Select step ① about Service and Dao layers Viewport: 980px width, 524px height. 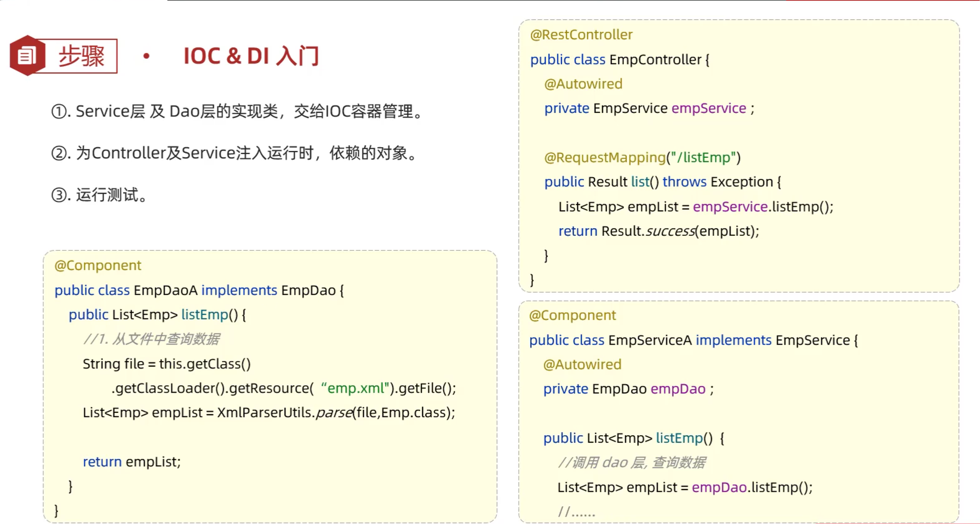coord(237,112)
